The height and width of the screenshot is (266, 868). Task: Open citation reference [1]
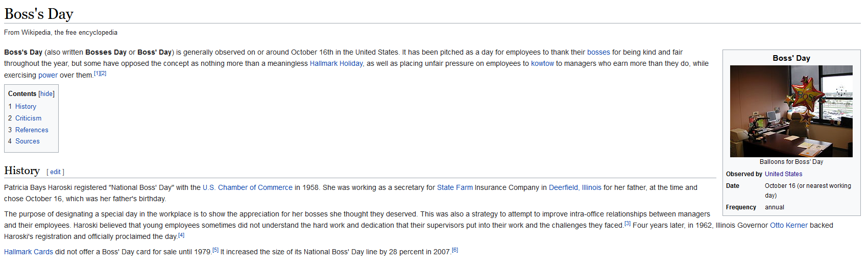tap(97, 73)
